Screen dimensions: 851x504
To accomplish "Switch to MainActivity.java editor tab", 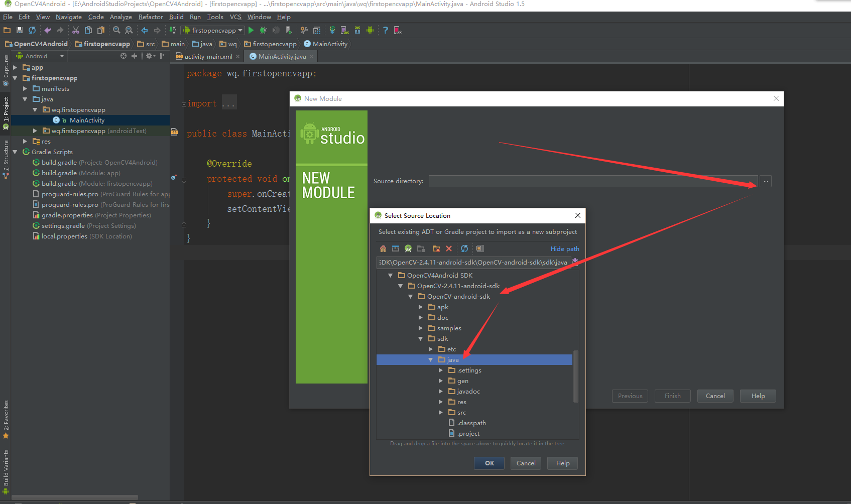I will point(282,56).
